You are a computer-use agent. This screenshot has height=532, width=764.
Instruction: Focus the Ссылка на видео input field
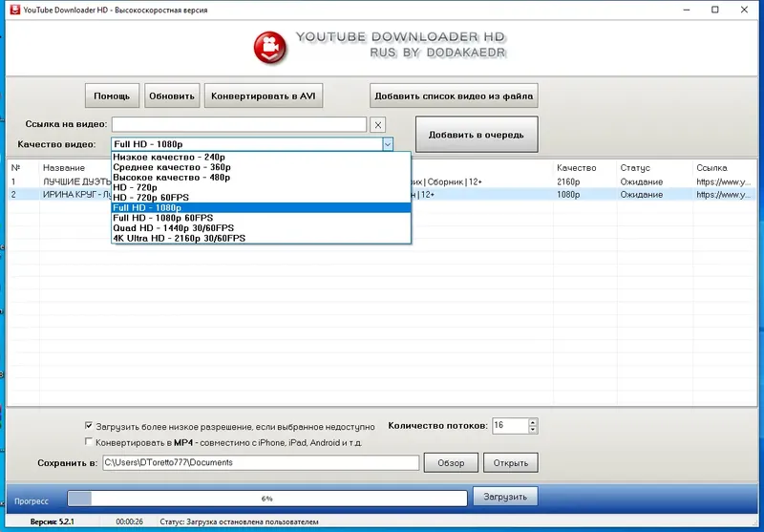[239, 124]
